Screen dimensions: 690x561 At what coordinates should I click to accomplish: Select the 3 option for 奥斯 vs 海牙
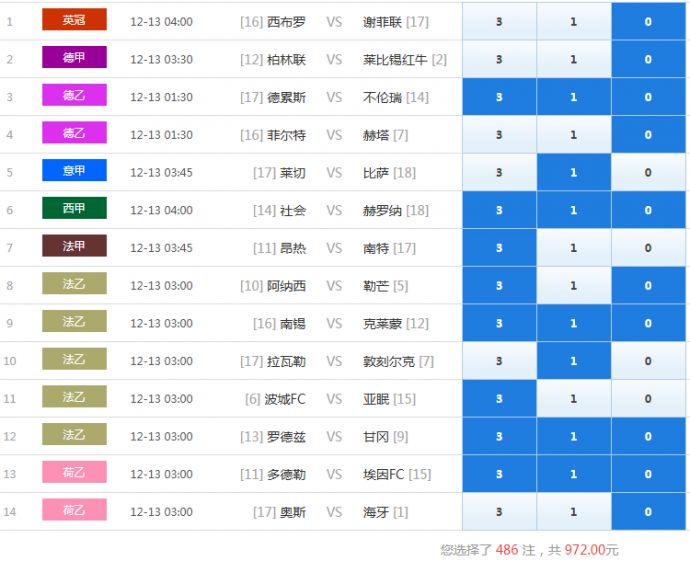point(499,512)
